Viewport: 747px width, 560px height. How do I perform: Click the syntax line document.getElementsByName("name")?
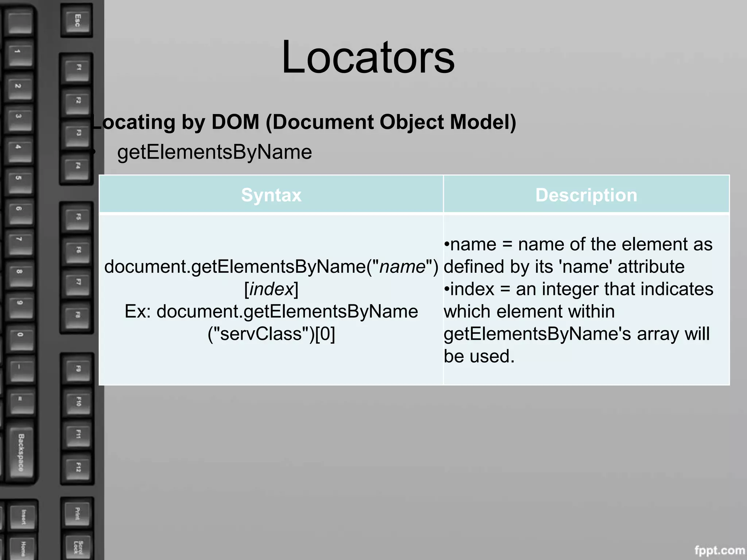point(271,267)
